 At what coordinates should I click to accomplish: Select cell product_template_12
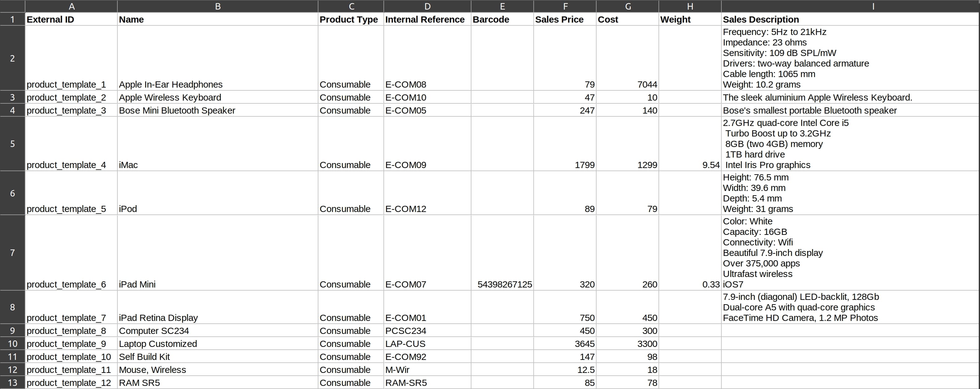pyautogui.click(x=71, y=383)
